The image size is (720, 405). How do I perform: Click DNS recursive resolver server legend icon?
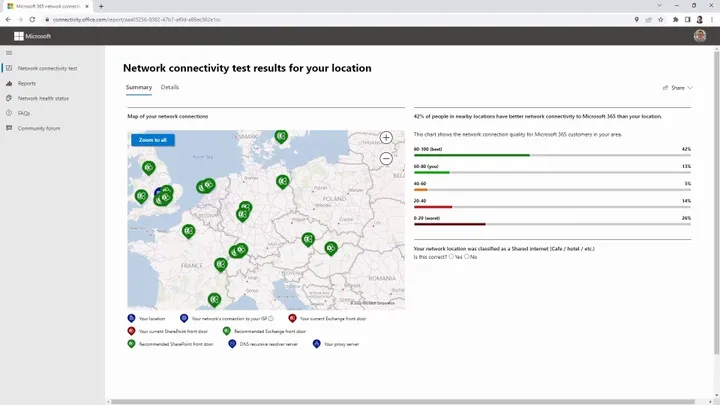tap(232, 343)
